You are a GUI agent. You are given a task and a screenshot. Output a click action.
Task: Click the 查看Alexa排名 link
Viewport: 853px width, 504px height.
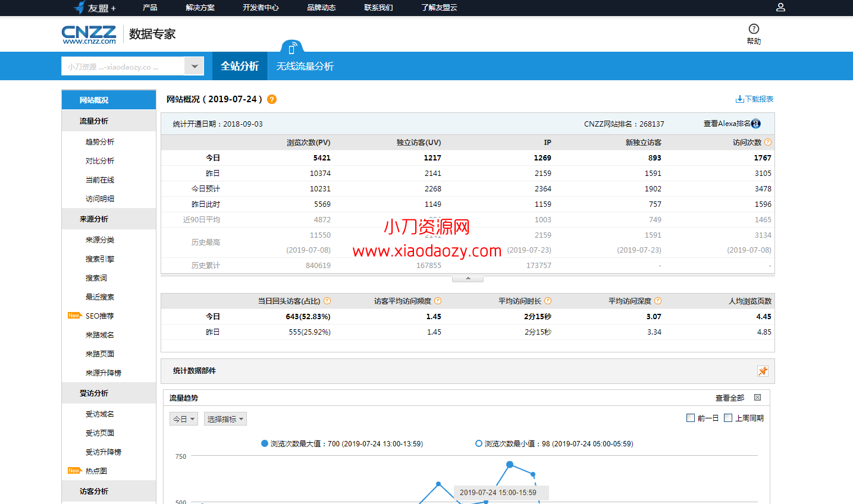coord(727,124)
